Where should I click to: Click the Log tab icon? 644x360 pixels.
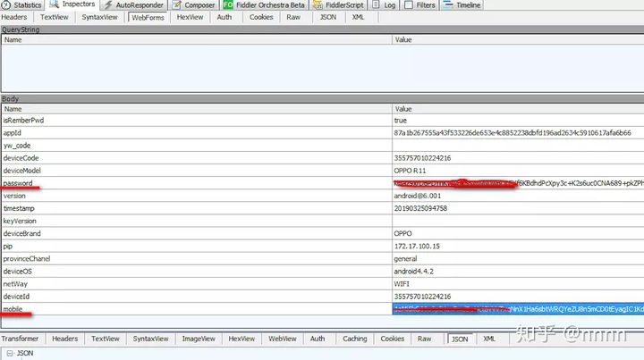(x=376, y=5)
